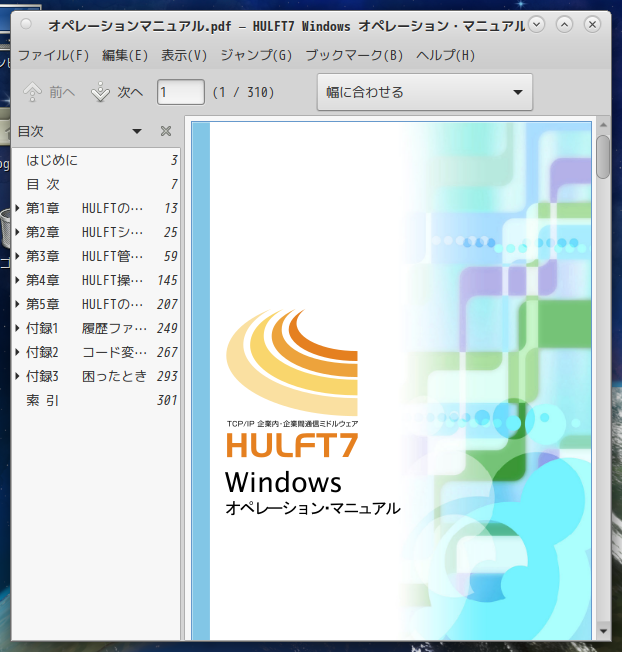The width and height of the screenshot is (622, 652).
Task: Select 付録3 困ったとき row text
Action: pos(86,376)
